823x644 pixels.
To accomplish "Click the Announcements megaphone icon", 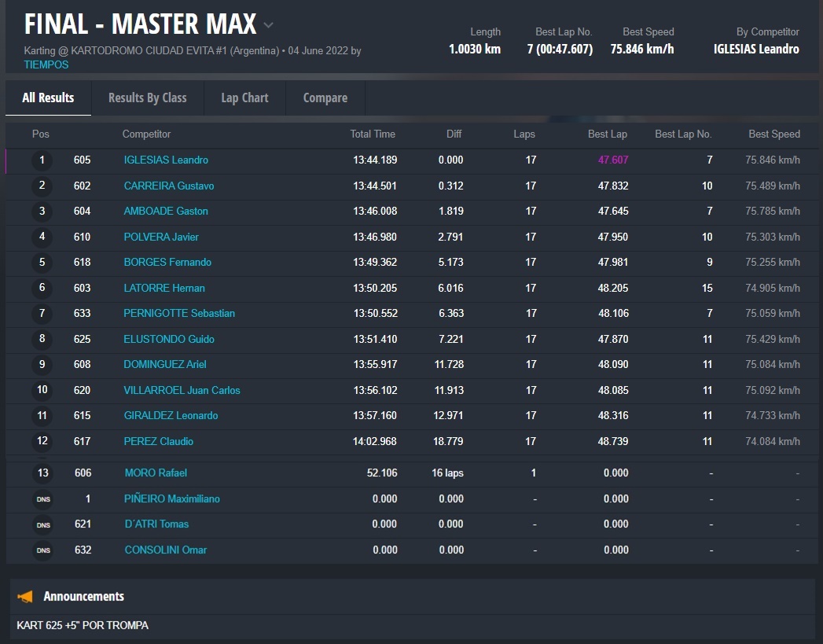I will 26,597.
